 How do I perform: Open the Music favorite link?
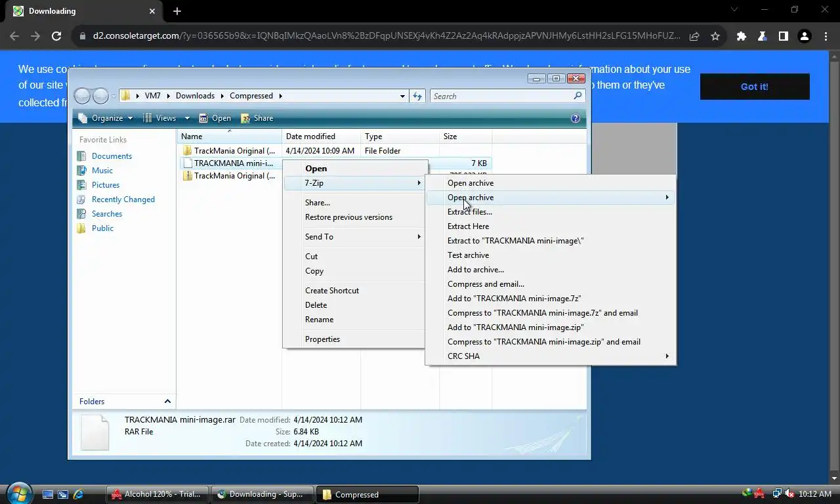pos(102,171)
